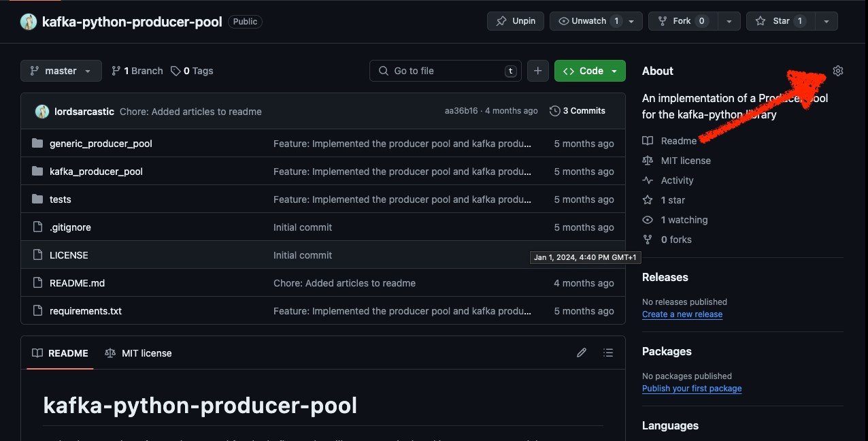The image size is (868, 441).
Task: Open the Releases heading link
Action: (x=665, y=277)
